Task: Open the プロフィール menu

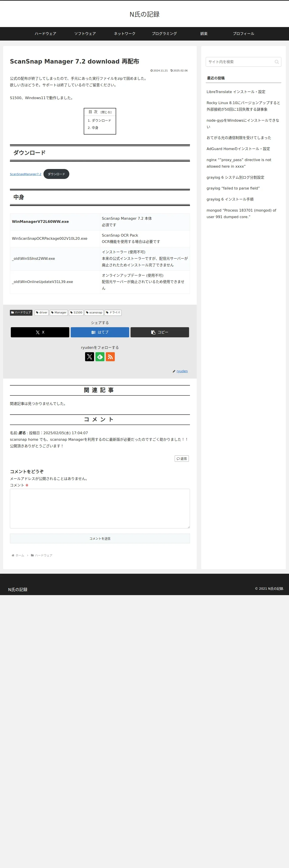Action: (x=244, y=34)
